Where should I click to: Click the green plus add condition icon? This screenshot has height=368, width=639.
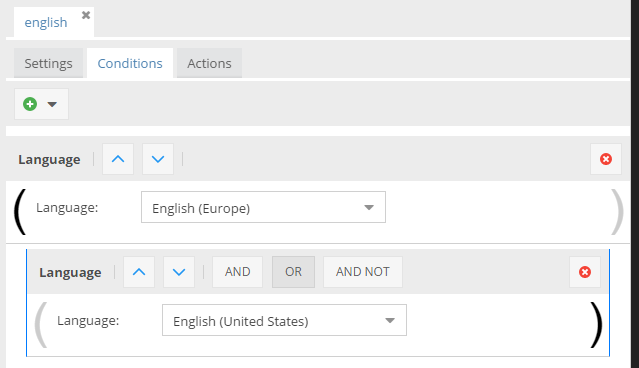tap(30, 104)
